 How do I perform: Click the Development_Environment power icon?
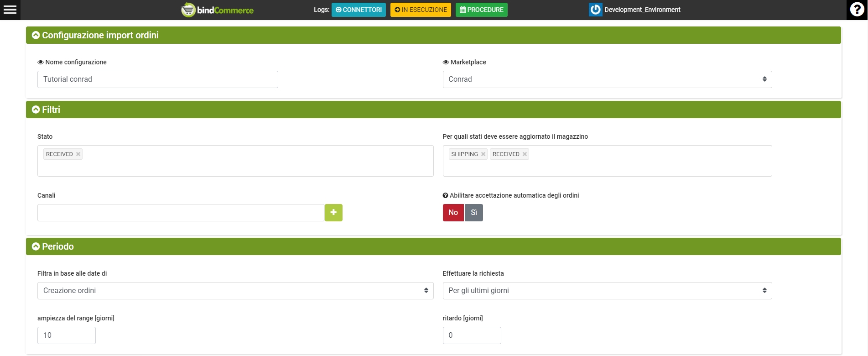coord(595,10)
